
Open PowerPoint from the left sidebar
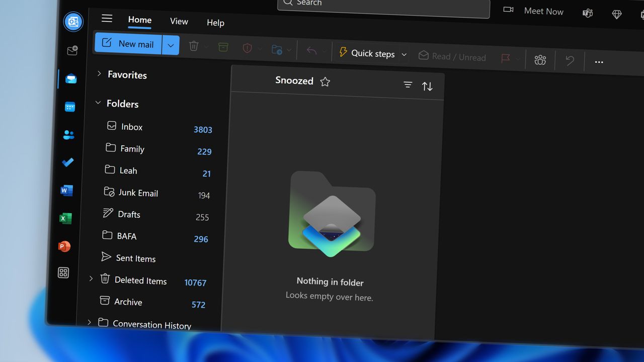point(64,246)
